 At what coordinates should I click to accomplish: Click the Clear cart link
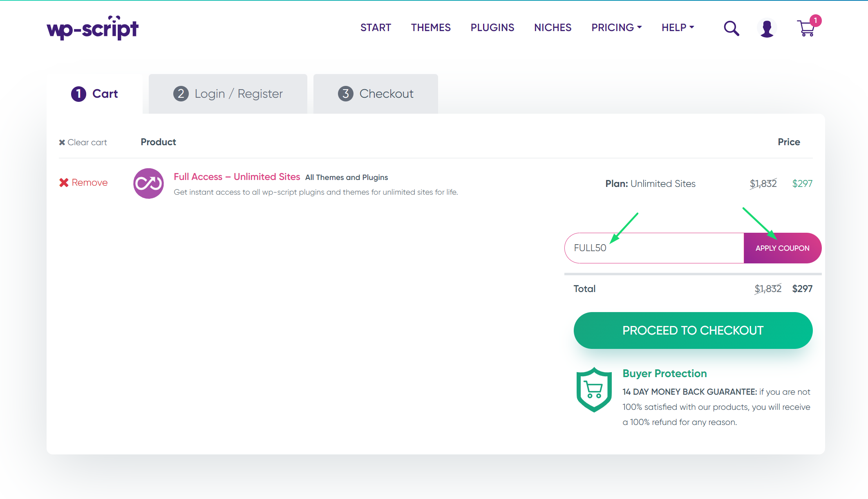[x=83, y=142]
